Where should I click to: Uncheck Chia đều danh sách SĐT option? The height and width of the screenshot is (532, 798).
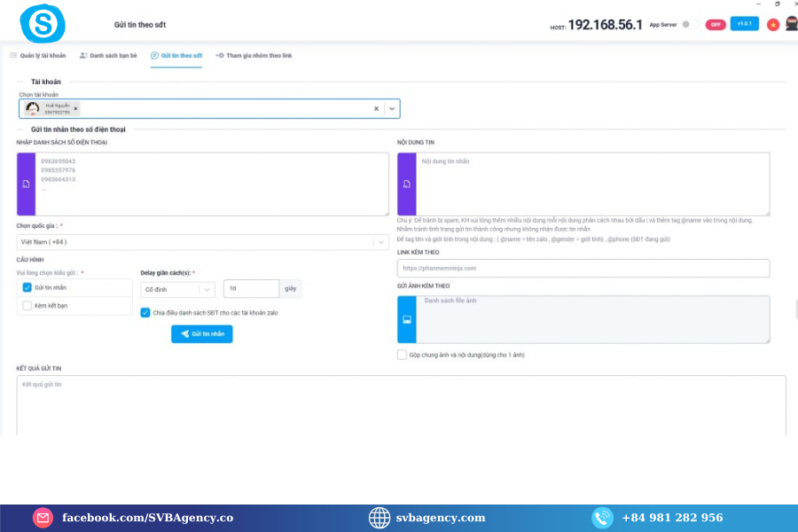(x=145, y=312)
